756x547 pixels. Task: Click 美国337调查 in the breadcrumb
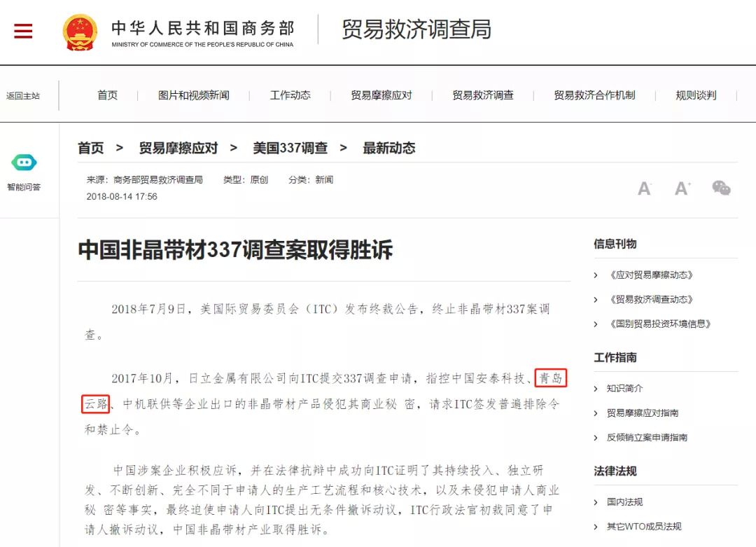coord(290,148)
